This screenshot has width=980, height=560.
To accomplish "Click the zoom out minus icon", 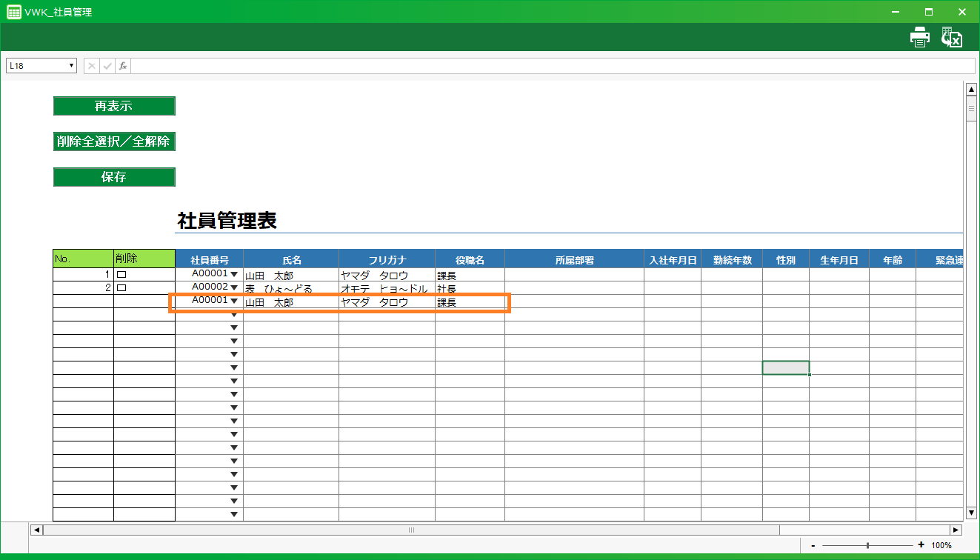I will click(x=813, y=545).
